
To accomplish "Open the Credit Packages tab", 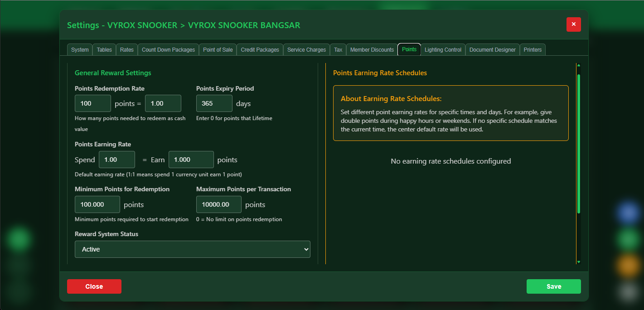I will coord(260,49).
